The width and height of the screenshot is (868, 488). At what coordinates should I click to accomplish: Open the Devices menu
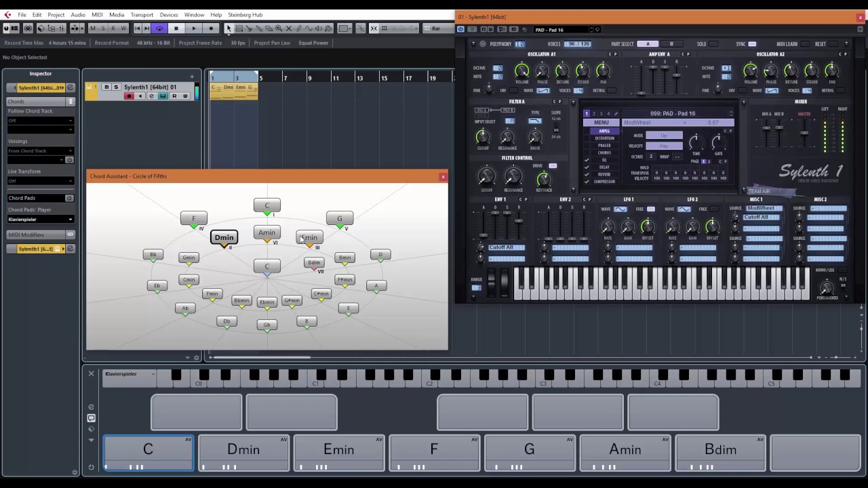point(169,15)
